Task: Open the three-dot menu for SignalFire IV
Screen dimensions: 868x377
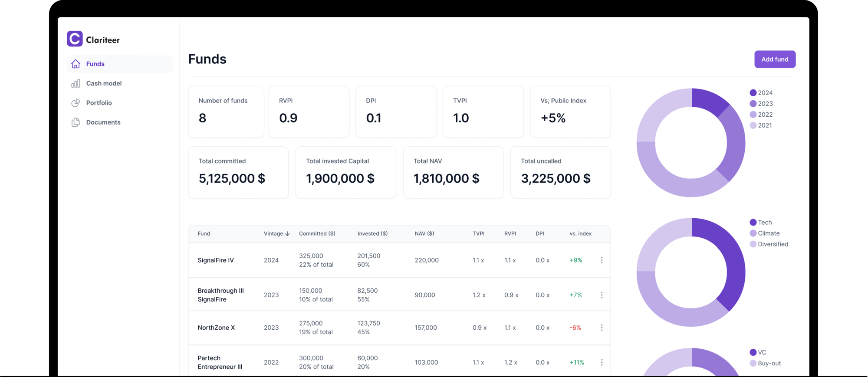Action: [602, 260]
